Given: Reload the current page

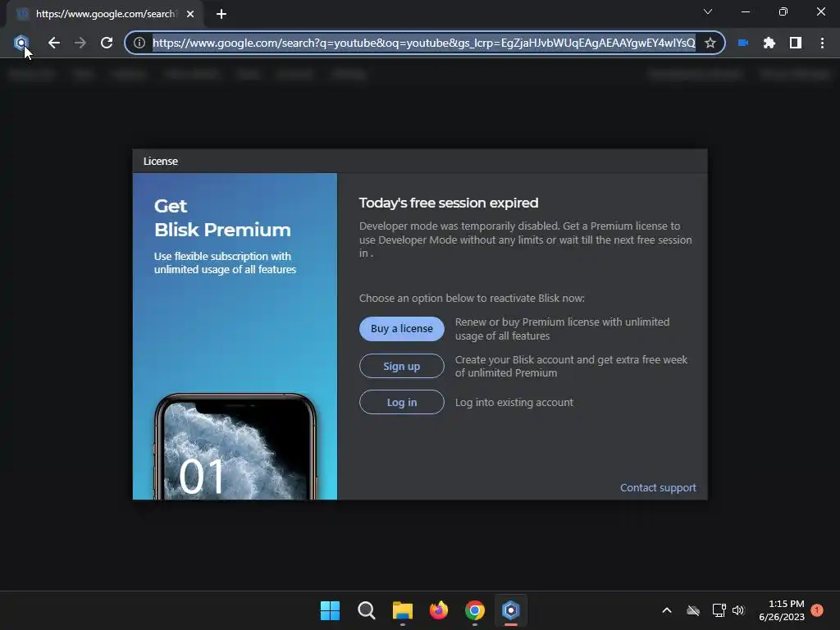Looking at the screenshot, I should pos(107,43).
